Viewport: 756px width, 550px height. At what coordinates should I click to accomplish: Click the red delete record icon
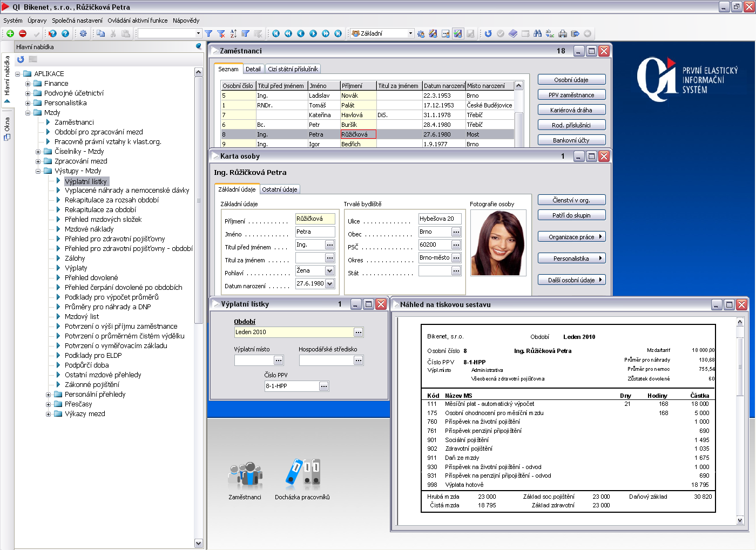coord(23,33)
